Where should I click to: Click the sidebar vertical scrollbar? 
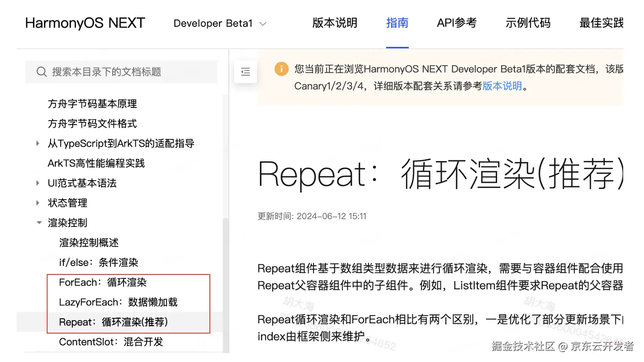click(226, 285)
